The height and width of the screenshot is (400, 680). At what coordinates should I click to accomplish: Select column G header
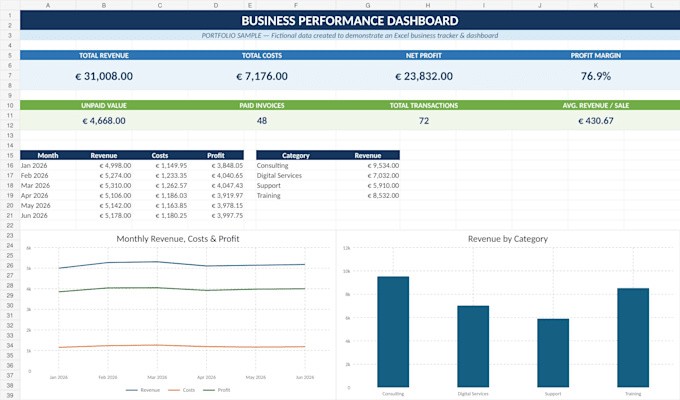(368, 5)
